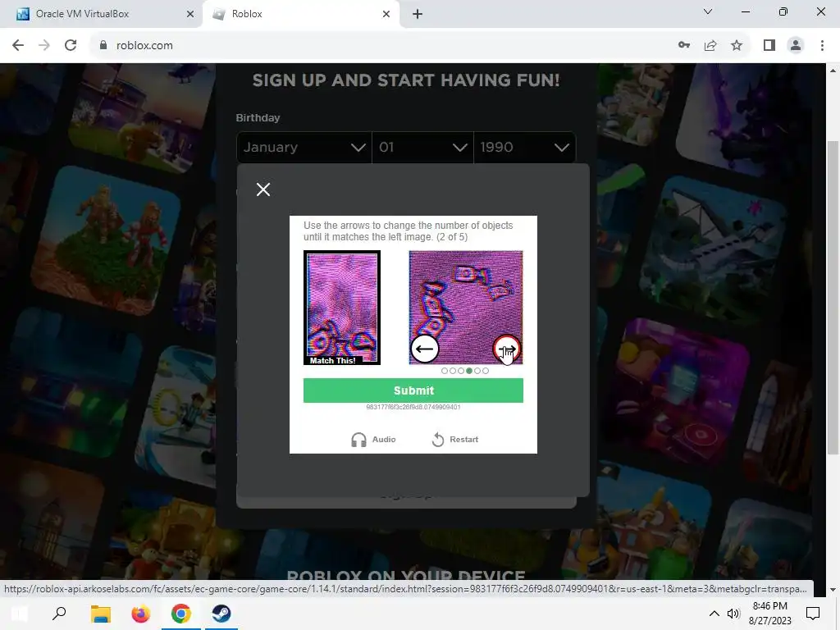This screenshot has height=630, width=840.
Task: Open the tab search chevron
Action: (x=708, y=11)
